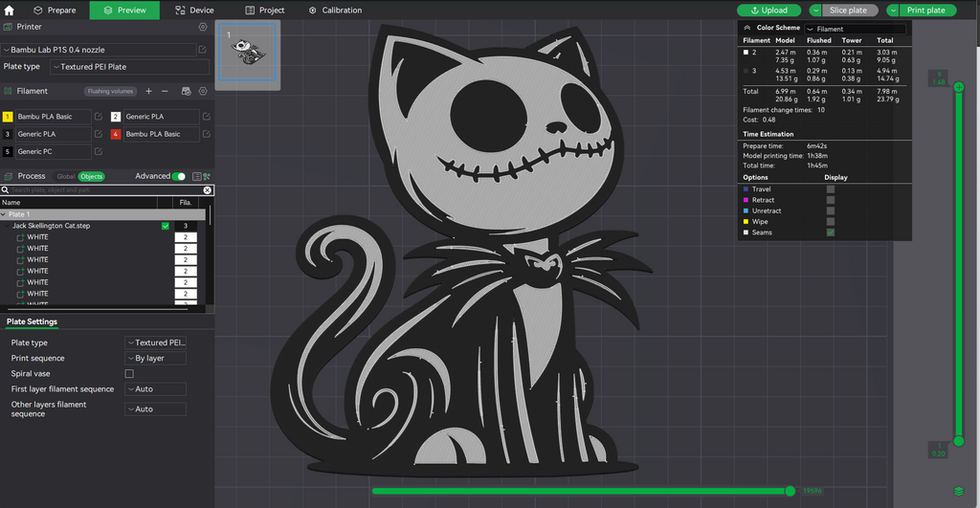Show Retract points in display options
980x508 pixels.
coord(831,200)
